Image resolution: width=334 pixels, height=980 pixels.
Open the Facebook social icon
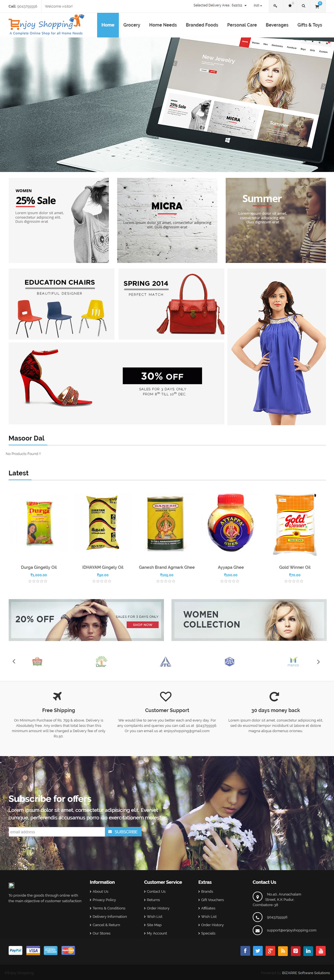click(245, 951)
